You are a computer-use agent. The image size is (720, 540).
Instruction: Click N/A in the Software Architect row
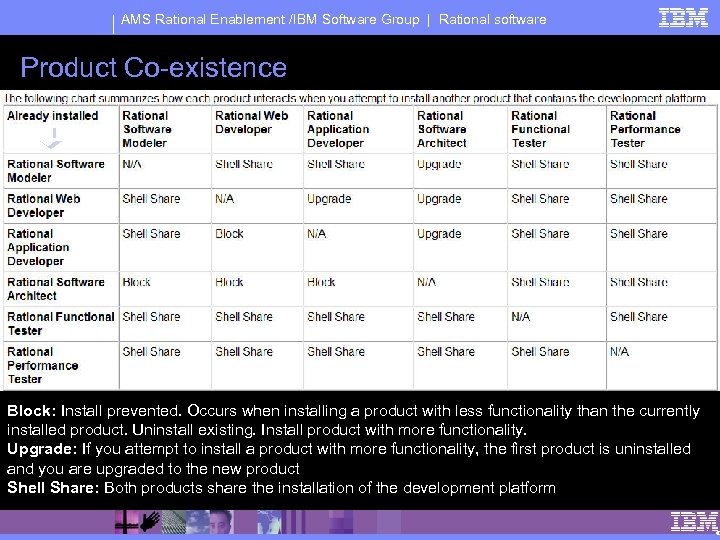click(x=427, y=282)
